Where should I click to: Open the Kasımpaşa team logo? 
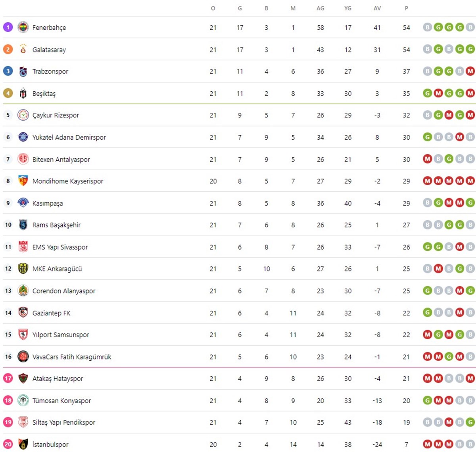click(x=23, y=203)
